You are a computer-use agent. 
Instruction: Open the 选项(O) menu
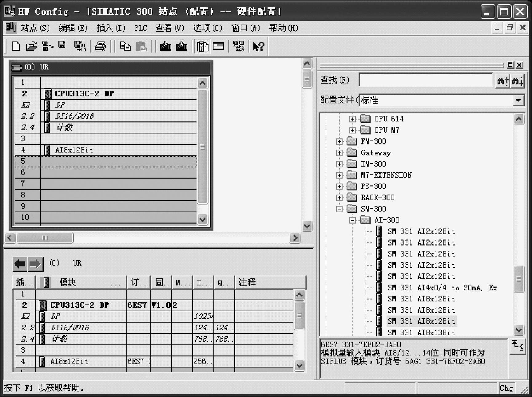pyautogui.click(x=208, y=28)
